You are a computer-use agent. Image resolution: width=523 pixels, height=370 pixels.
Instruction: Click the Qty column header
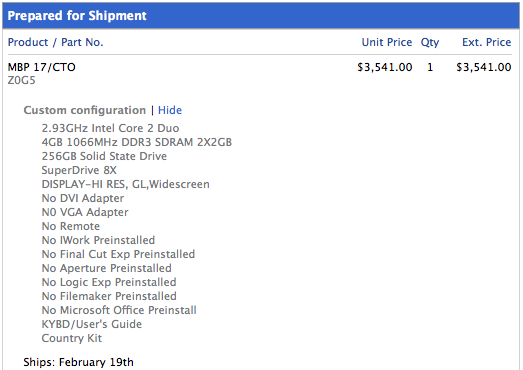[430, 43]
